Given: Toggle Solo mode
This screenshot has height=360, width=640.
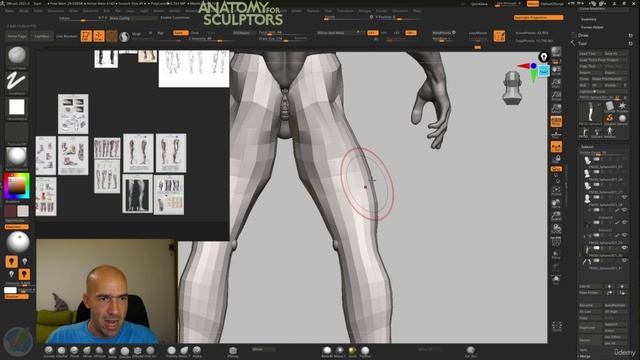Looking at the screenshot, I should click(x=556, y=279).
